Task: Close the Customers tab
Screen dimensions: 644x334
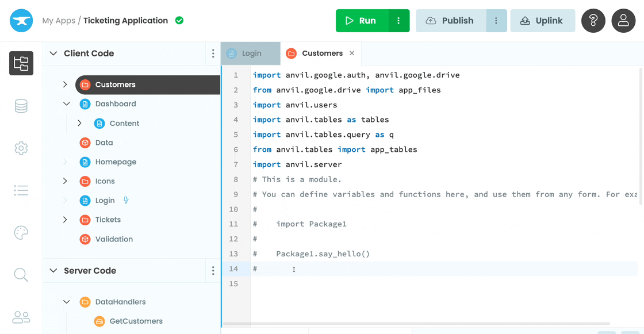Action: click(352, 53)
